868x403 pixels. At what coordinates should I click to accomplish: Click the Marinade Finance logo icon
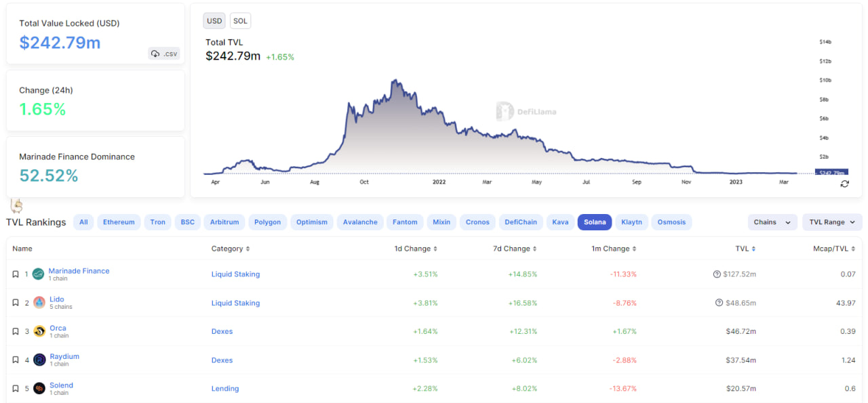[39, 274]
